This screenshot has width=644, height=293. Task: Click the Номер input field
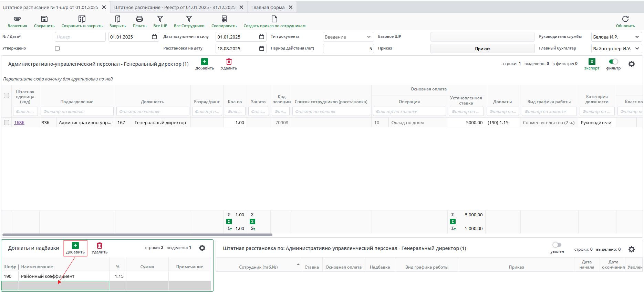tap(80, 37)
